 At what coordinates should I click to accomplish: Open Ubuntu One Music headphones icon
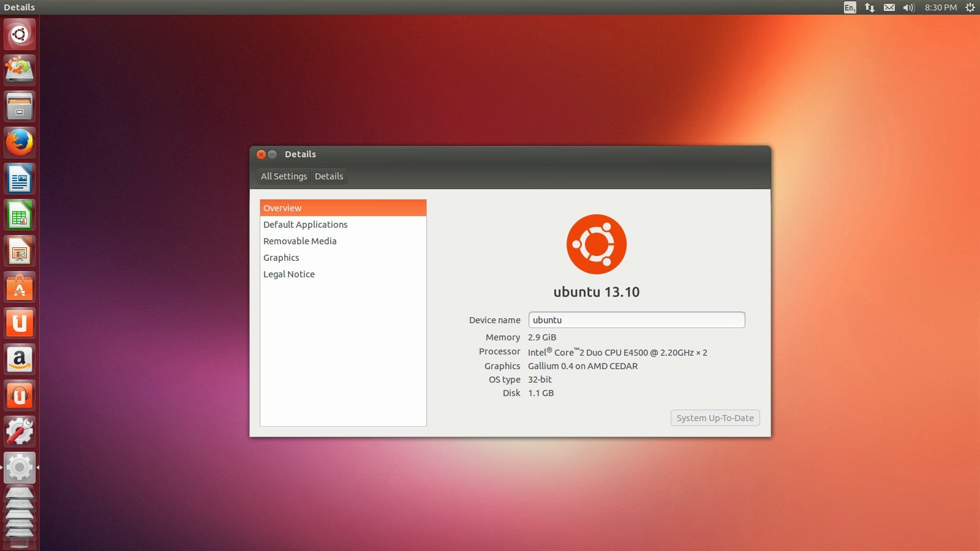click(x=20, y=395)
